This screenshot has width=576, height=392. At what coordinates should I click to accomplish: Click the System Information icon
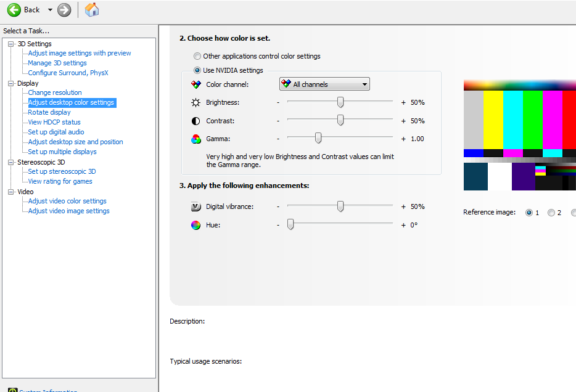pyautogui.click(x=12, y=390)
